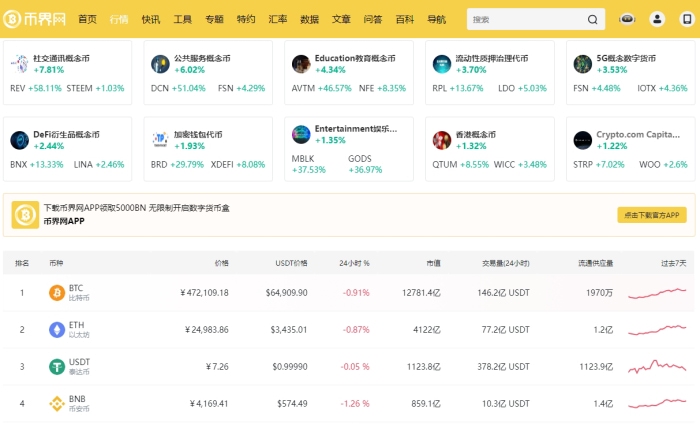View the BTC 7-day trend chart
The height and width of the screenshot is (424, 700).
coord(657,293)
